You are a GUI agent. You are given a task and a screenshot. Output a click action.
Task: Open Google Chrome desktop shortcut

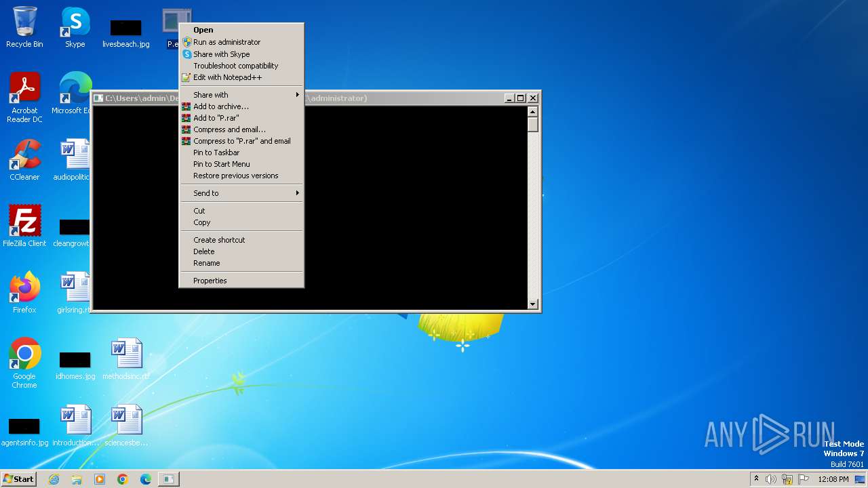24,363
